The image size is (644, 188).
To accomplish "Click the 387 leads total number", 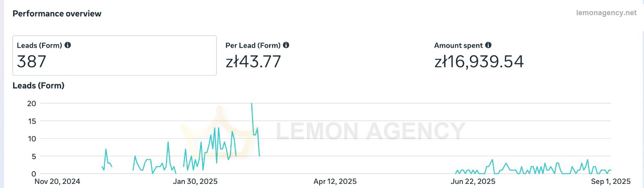I will tap(32, 62).
